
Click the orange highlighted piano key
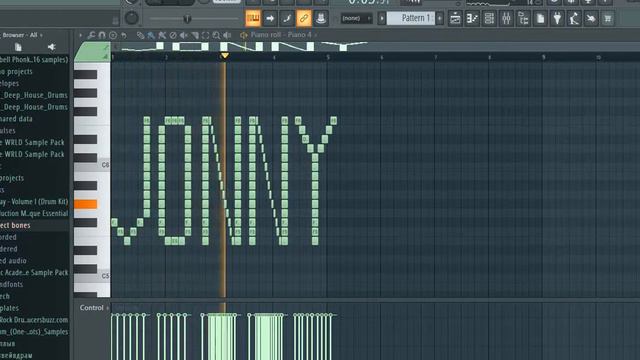[86, 204]
